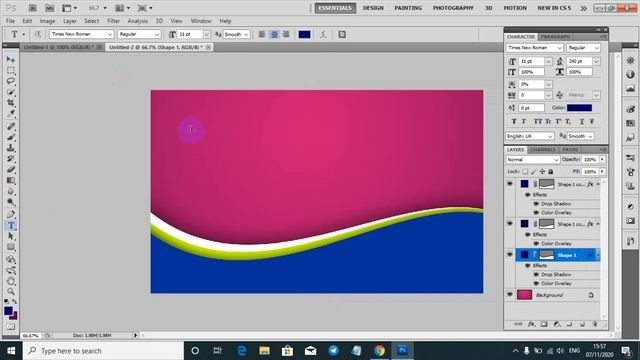640x360 pixels.
Task: Select the Path Selection tool
Action: point(11,236)
